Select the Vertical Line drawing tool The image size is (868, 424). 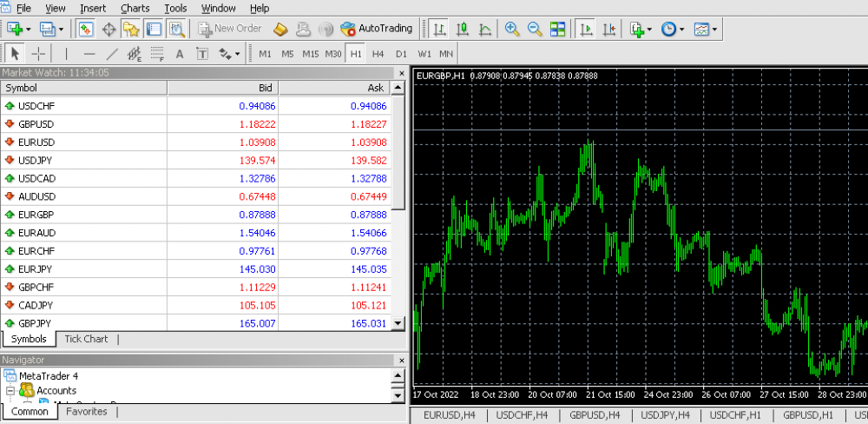coord(67,54)
